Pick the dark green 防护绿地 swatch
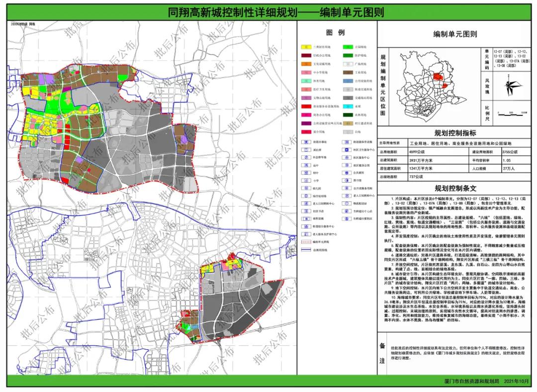 (x=348, y=55)
